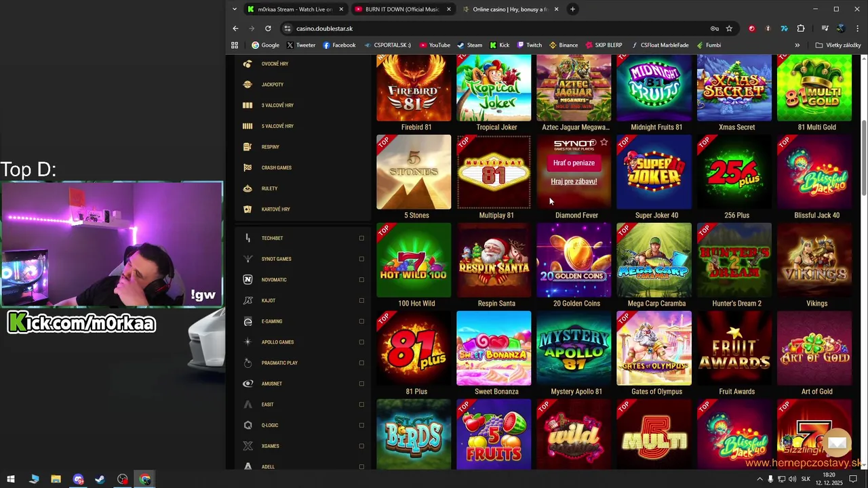
Task: Switch to the BURN IT DOWN tab
Action: (403, 9)
